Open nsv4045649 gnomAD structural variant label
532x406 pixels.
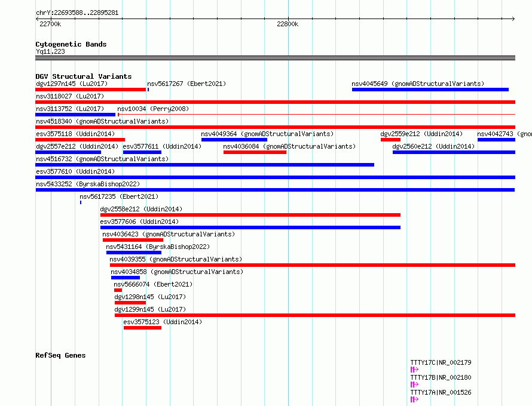[x=418, y=84]
